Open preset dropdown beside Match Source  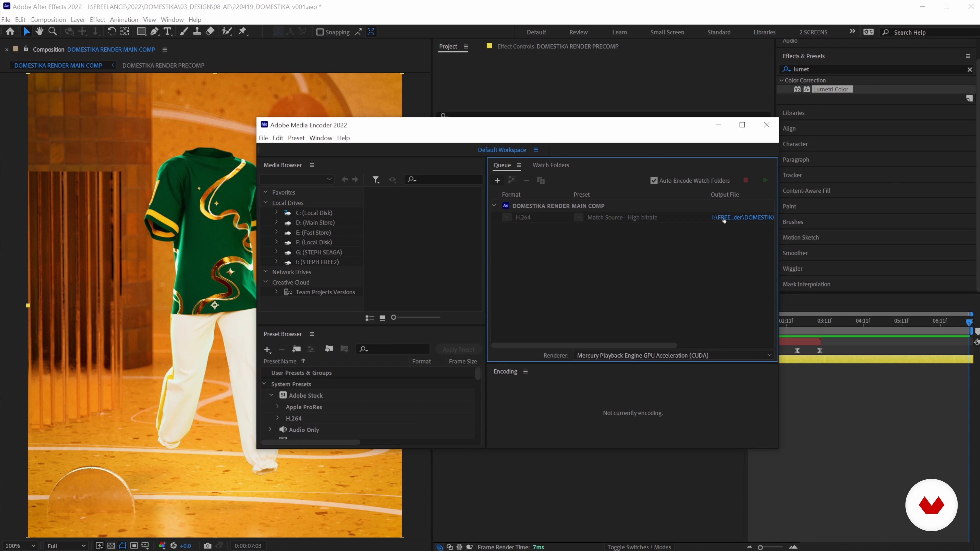click(578, 218)
